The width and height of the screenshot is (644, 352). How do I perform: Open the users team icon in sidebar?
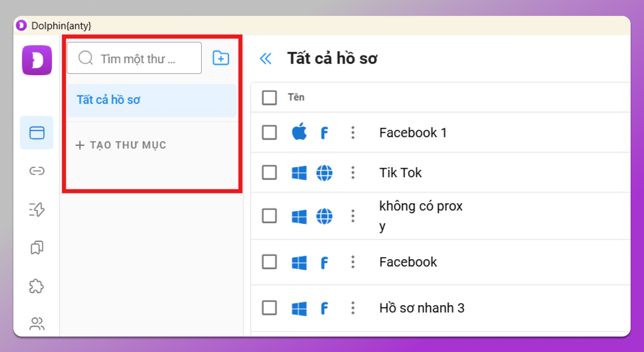[37, 323]
